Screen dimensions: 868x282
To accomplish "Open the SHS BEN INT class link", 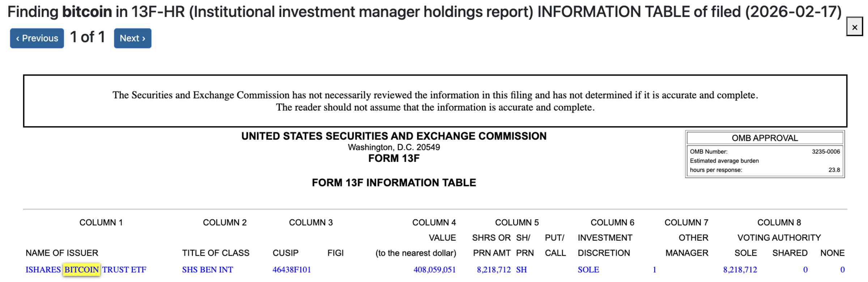I will (x=207, y=270).
